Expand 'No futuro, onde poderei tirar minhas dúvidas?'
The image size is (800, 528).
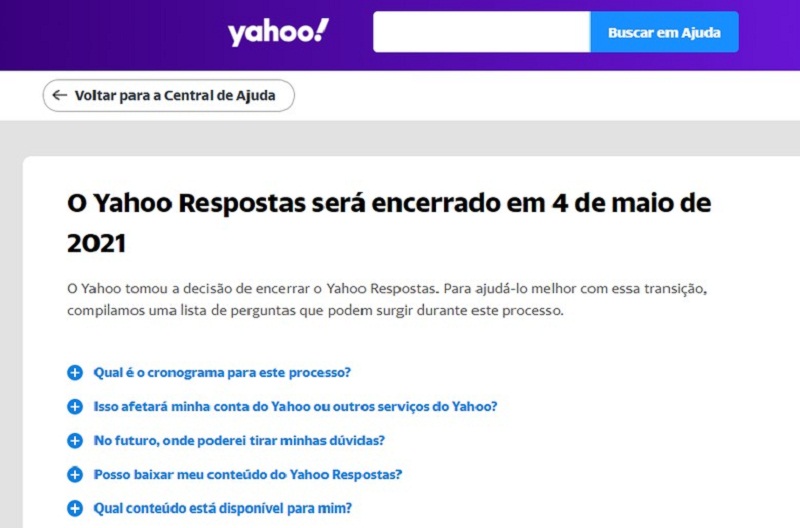pos(239,440)
